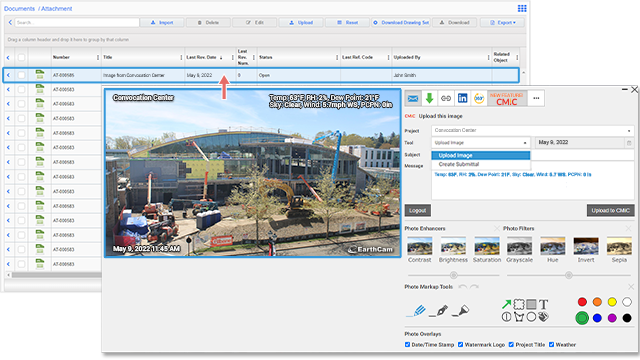Pick the blue color swatch
640x360 pixels.
click(597, 318)
